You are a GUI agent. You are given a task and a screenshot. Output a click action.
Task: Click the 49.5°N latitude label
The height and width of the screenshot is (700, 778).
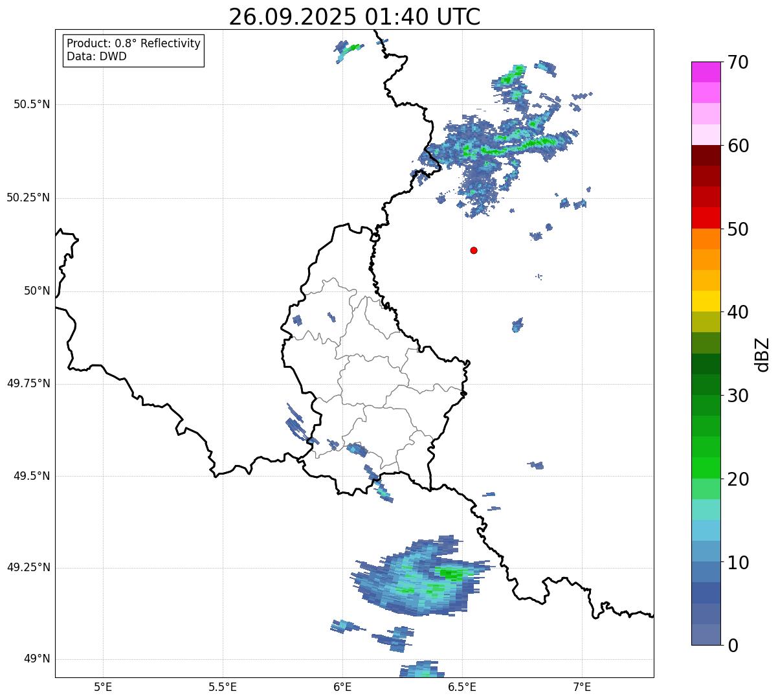(x=32, y=476)
